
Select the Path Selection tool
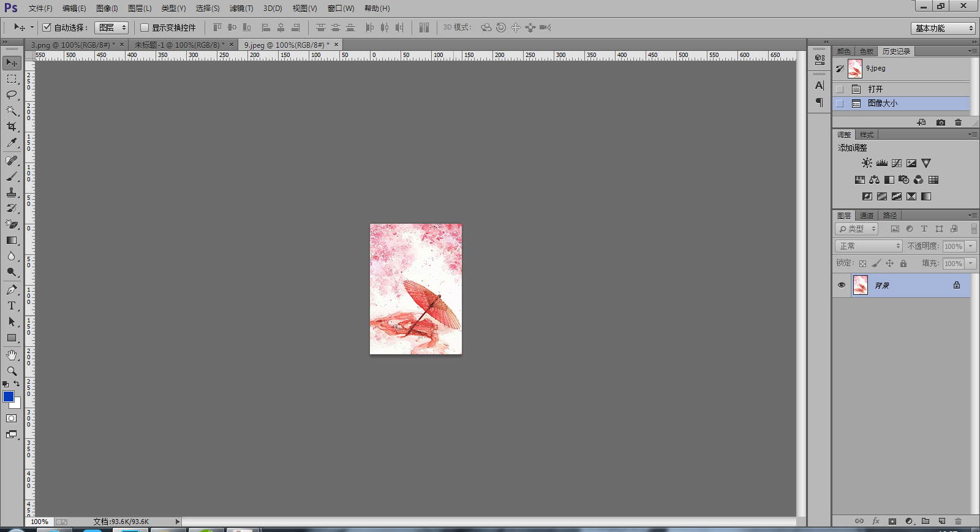tap(12, 322)
